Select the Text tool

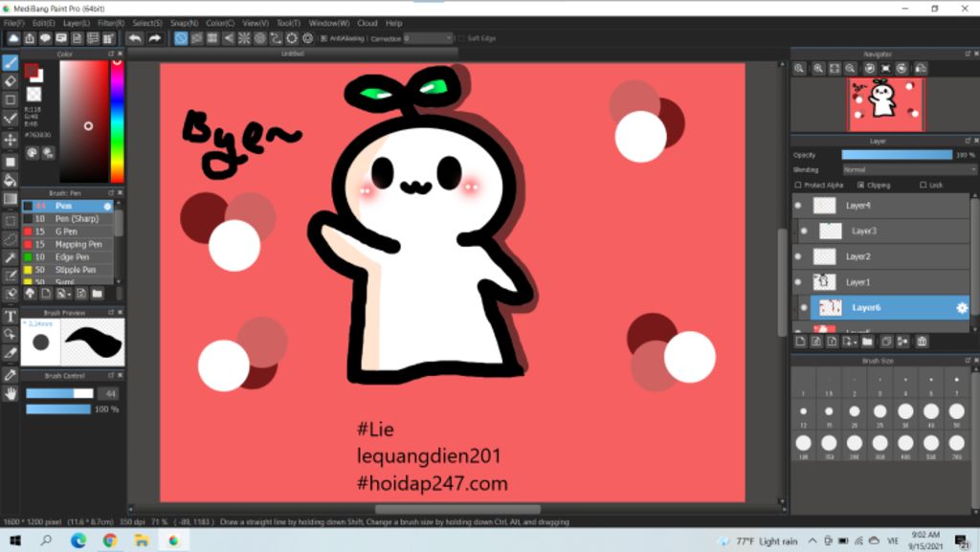click(10, 317)
